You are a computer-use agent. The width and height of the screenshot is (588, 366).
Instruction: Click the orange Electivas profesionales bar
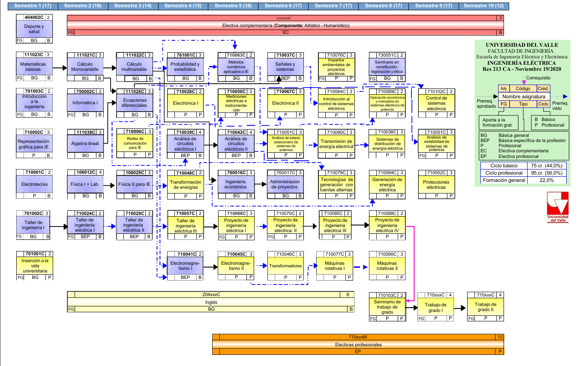(358, 344)
